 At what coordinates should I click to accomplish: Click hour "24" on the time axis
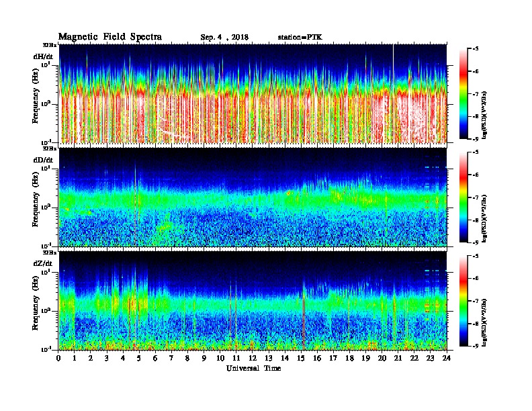(x=447, y=358)
